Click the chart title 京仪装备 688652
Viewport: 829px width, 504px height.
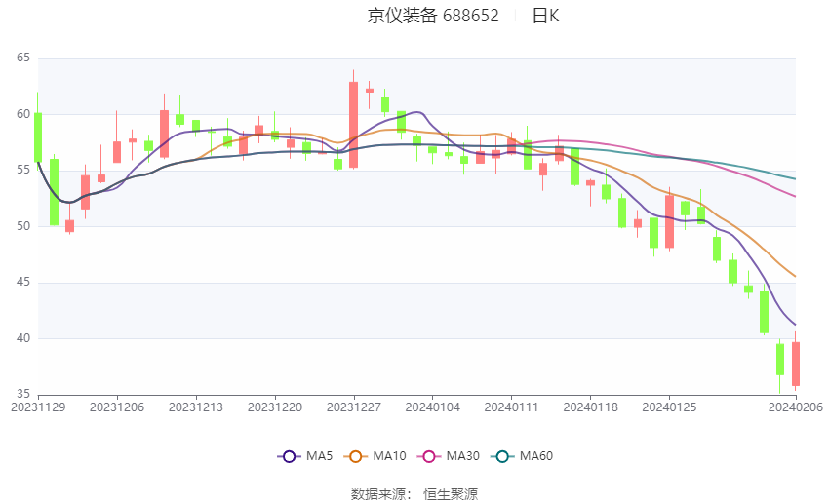(433, 16)
